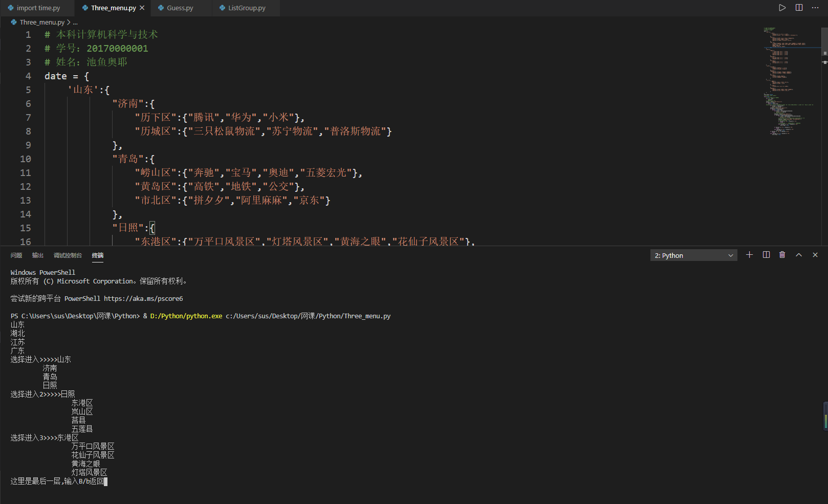828x504 pixels.
Task: Open the 'import time.py' tab
Action: tap(38, 8)
